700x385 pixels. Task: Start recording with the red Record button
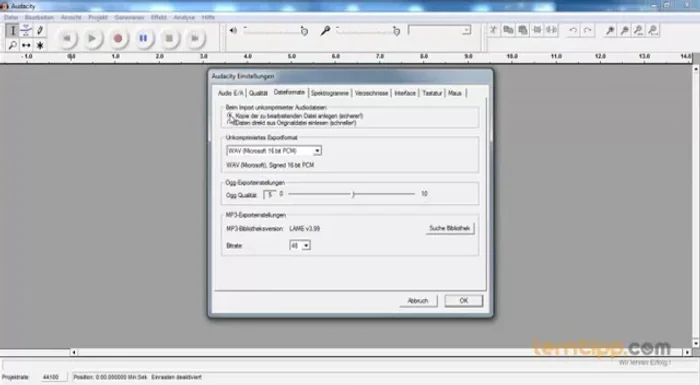click(x=118, y=38)
